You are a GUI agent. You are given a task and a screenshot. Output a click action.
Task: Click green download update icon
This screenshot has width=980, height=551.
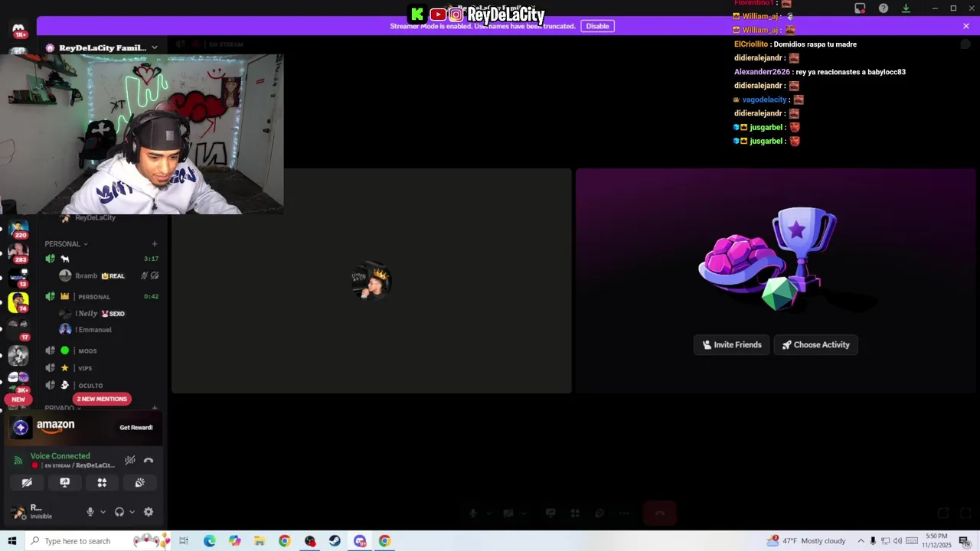pos(906,8)
